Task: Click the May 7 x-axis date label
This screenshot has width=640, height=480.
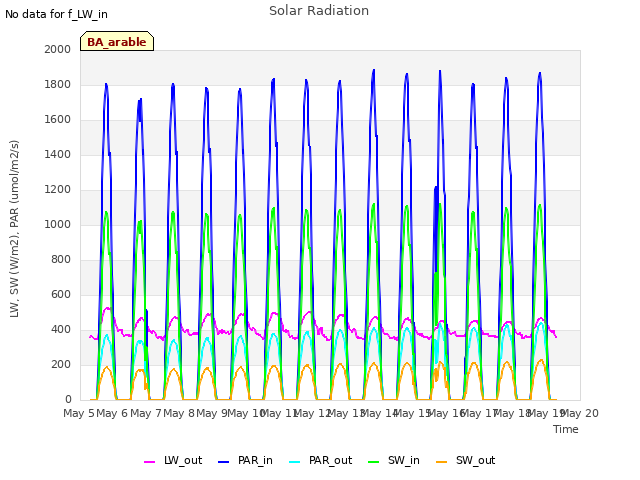Action: [146, 413]
